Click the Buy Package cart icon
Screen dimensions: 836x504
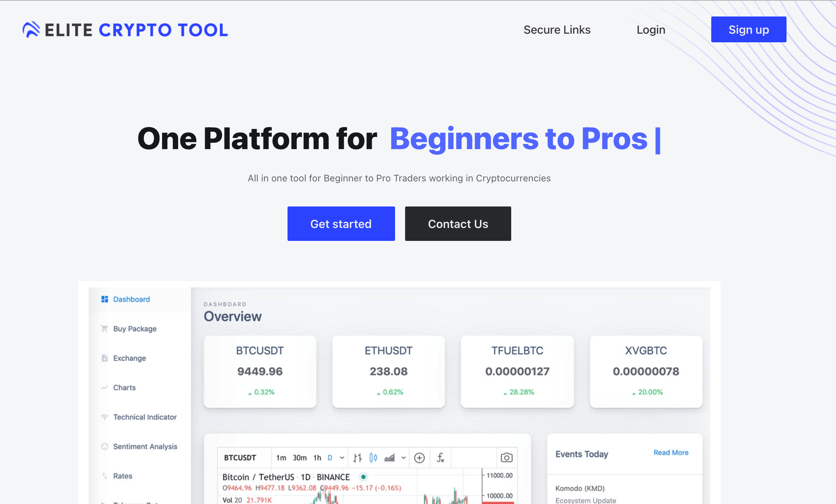click(x=104, y=329)
